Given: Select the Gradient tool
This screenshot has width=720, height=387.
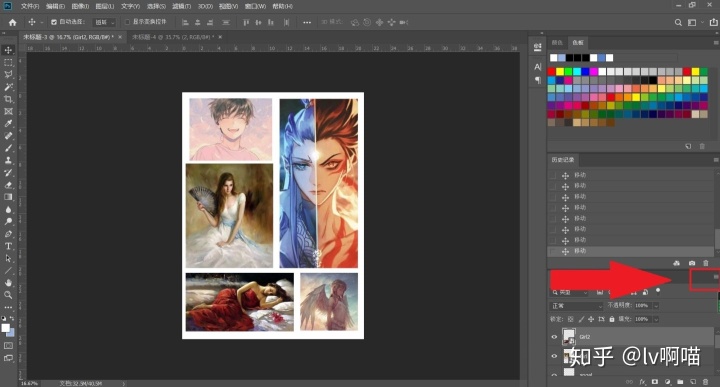Looking at the screenshot, I should tap(8, 197).
